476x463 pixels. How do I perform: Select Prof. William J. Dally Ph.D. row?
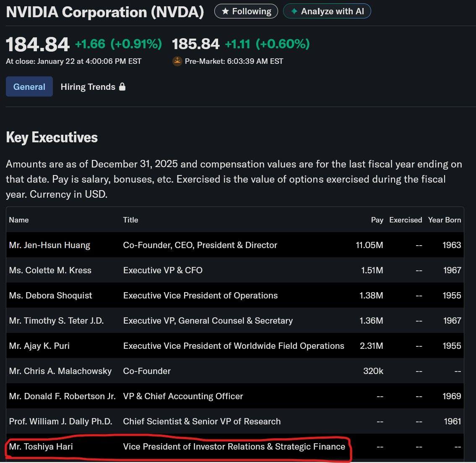click(x=60, y=421)
